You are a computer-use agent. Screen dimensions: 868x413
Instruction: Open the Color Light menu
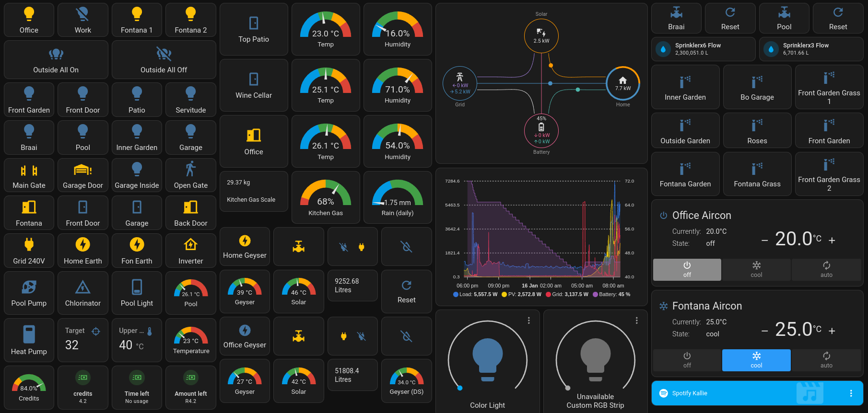click(528, 321)
